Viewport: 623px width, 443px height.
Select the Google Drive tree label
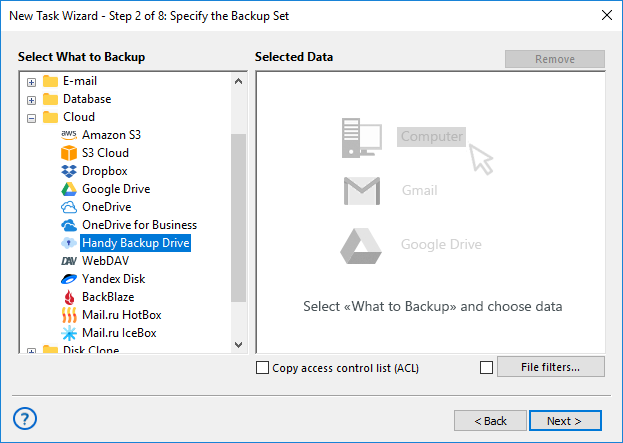(x=116, y=189)
